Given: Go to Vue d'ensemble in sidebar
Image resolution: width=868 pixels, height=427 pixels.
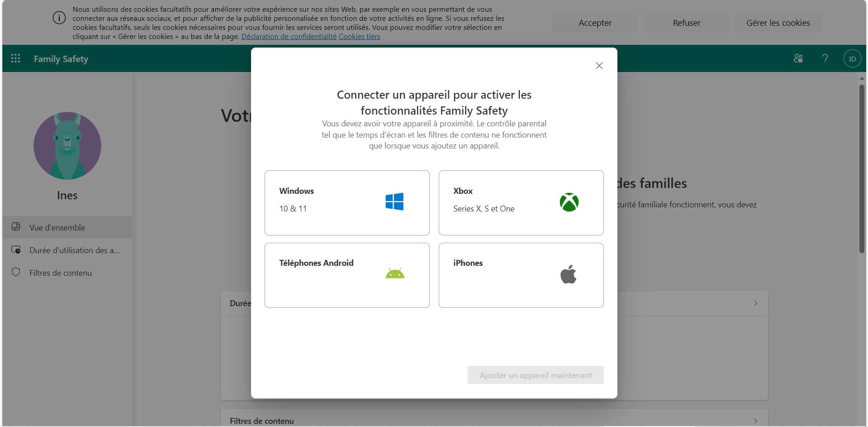Looking at the screenshot, I should click(67, 227).
